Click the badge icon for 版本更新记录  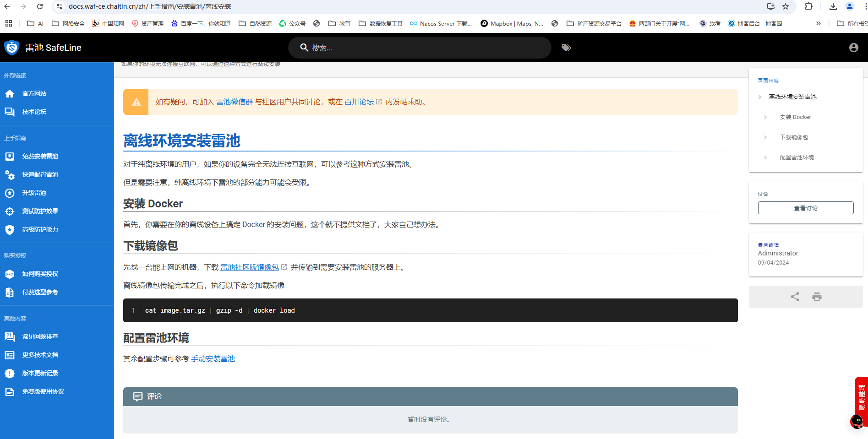[x=10, y=374]
